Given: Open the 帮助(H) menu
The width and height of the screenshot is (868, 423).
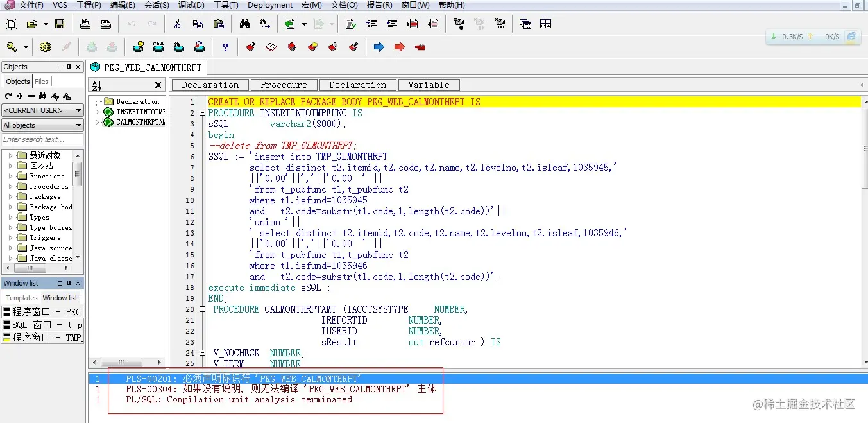Looking at the screenshot, I should (x=452, y=5).
